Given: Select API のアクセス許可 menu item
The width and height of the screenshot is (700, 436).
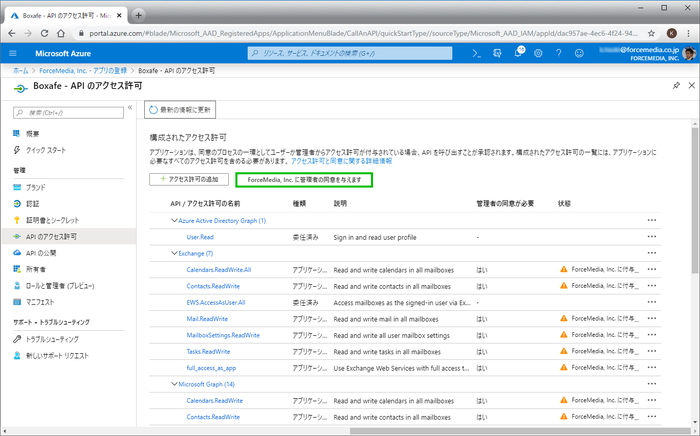Looking at the screenshot, I should point(69,237).
